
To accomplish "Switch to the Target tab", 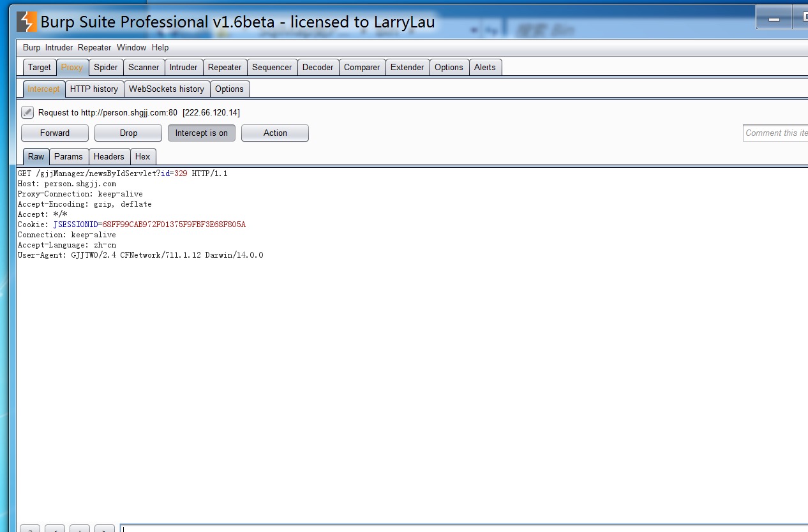I will click(40, 67).
